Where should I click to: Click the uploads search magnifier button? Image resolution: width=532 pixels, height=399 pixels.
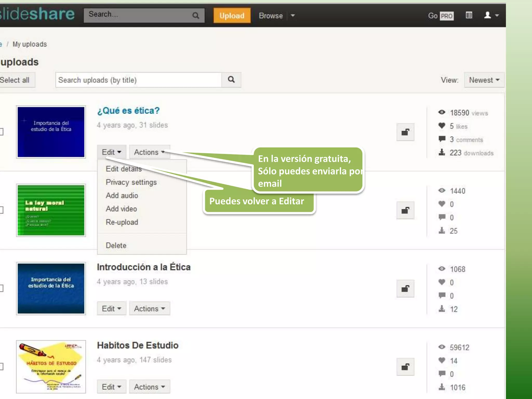pos(231,79)
